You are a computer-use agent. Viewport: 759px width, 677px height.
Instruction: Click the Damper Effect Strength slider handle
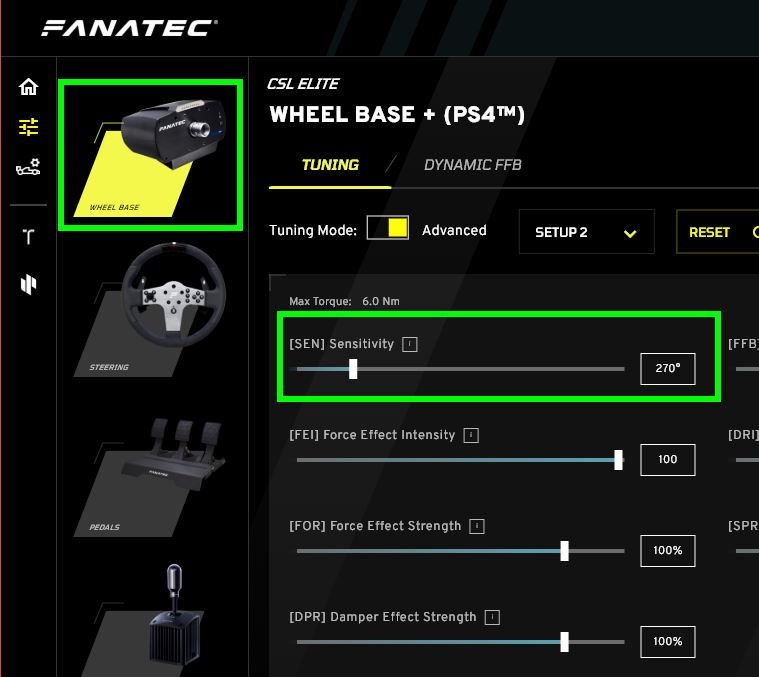[x=564, y=642]
